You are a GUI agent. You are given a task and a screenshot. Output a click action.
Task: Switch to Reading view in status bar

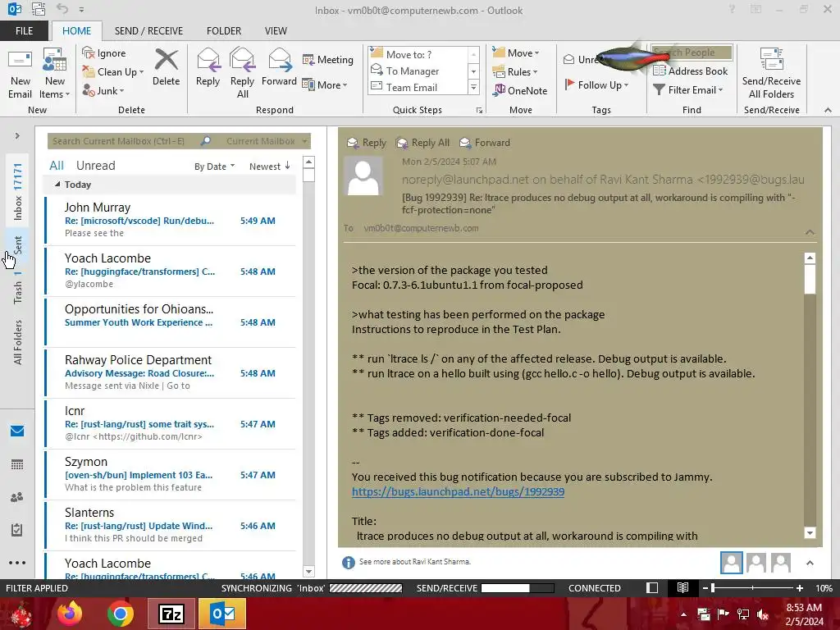[682, 588]
